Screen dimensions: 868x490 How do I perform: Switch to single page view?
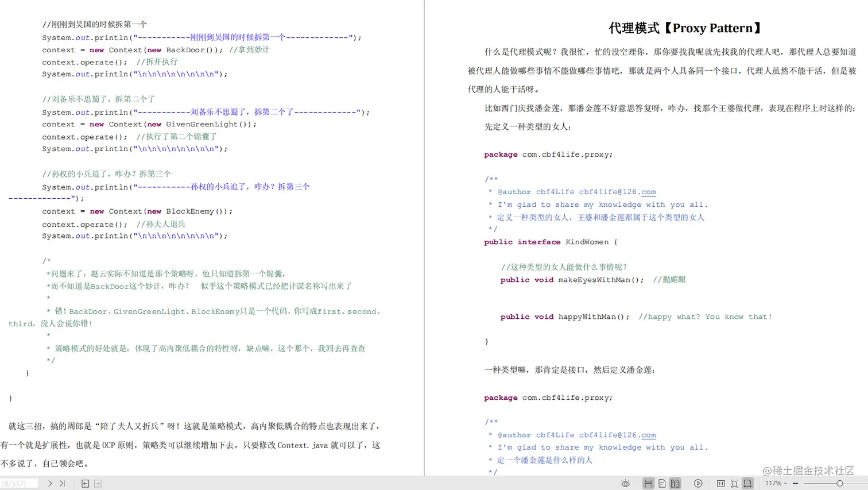tap(662, 483)
